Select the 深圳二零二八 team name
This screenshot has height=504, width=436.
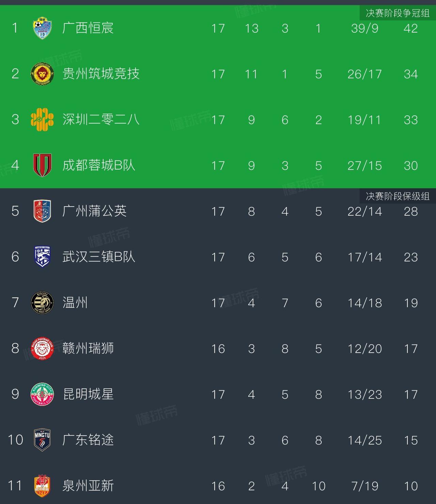101,119
